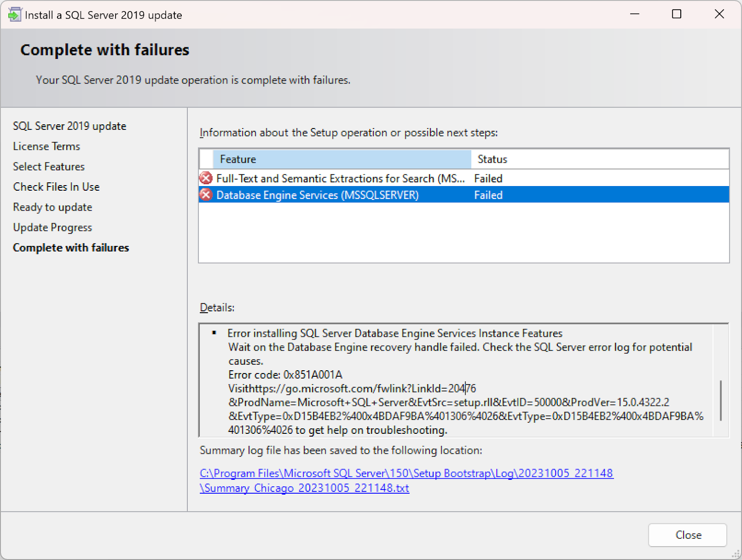Click the Error code 0x851A001A line

coord(285,374)
